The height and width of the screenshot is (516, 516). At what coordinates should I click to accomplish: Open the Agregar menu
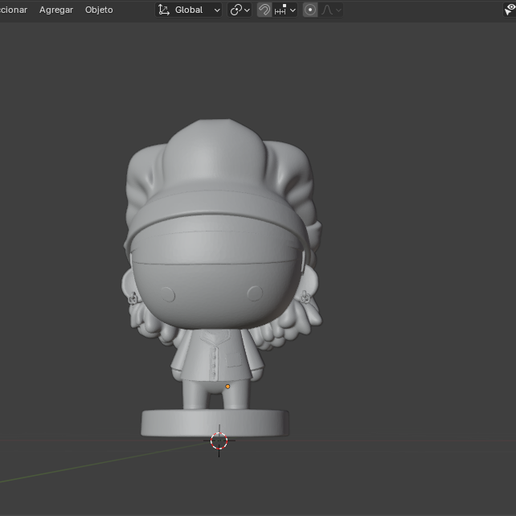(x=56, y=10)
